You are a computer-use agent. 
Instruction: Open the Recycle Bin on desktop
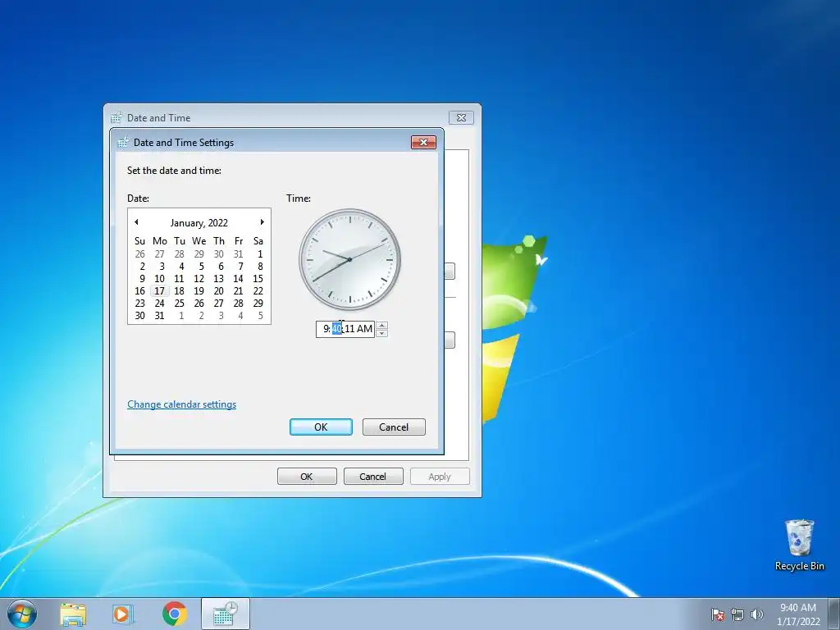799,545
